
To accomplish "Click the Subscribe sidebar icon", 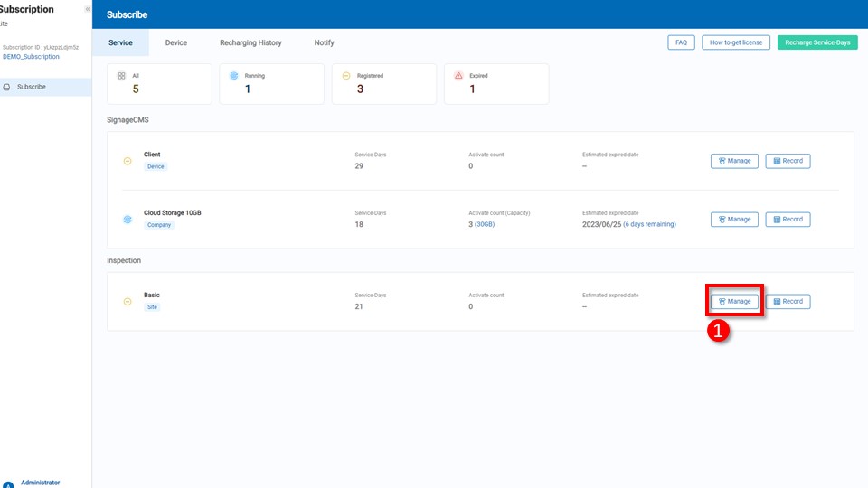I will (7, 88).
